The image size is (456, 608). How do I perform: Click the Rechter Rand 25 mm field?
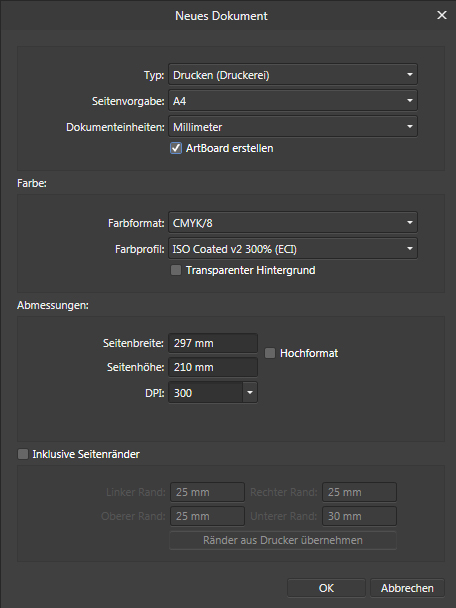[x=359, y=492]
